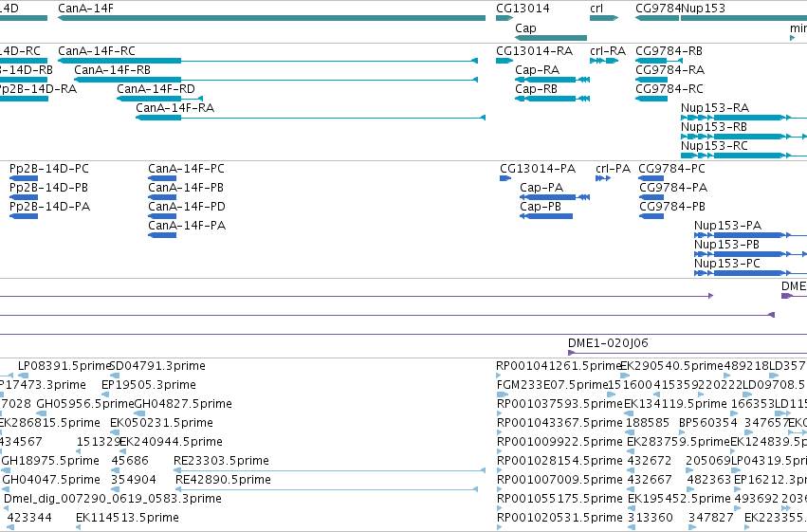Screen dimensions: 807x532
Task: Click the EK114513.5prime EST label
Action: [x=127, y=518]
